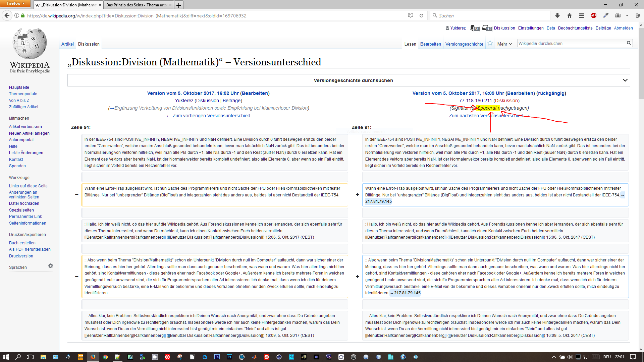Image resolution: width=644 pixels, height=362 pixels.
Task: Click the Firefox home button
Action: coord(570,15)
